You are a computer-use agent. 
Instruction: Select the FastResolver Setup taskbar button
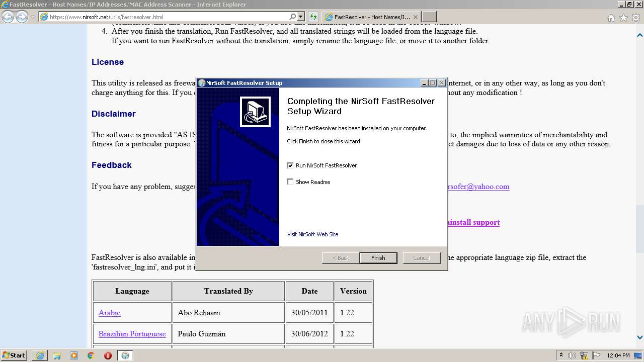[125, 355]
